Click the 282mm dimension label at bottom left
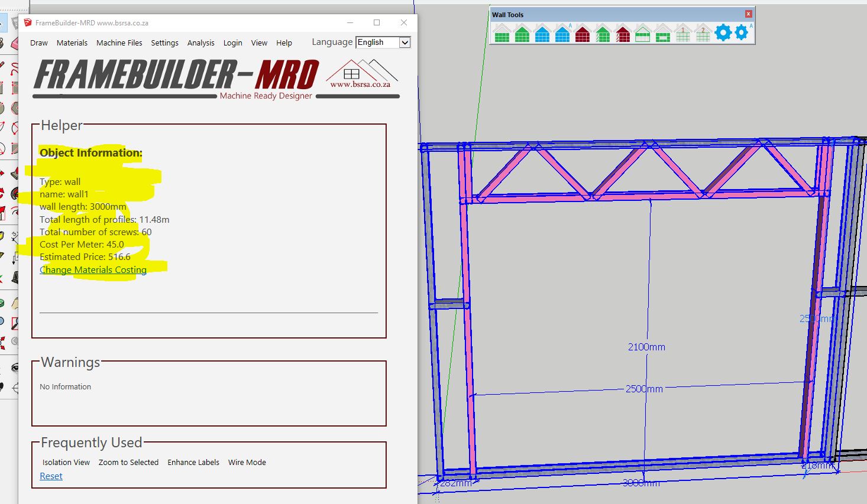 click(x=455, y=483)
